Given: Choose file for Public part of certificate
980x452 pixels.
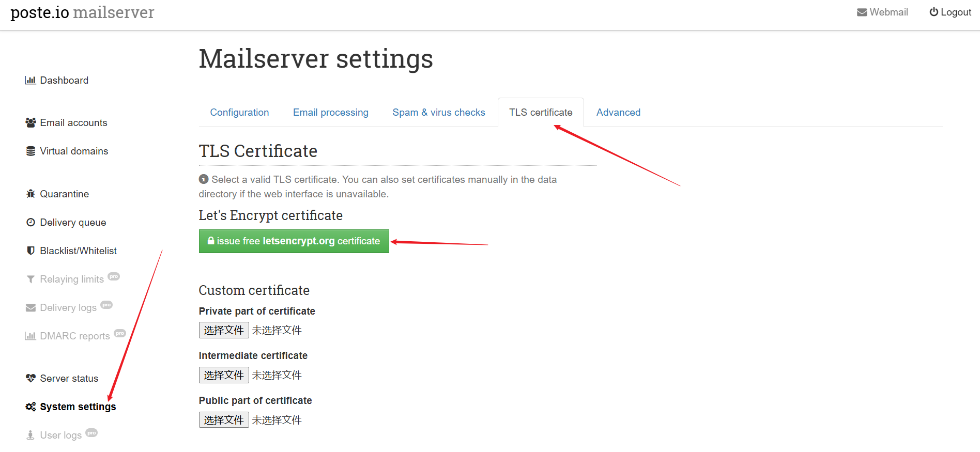Looking at the screenshot, I should coord(224,420).
